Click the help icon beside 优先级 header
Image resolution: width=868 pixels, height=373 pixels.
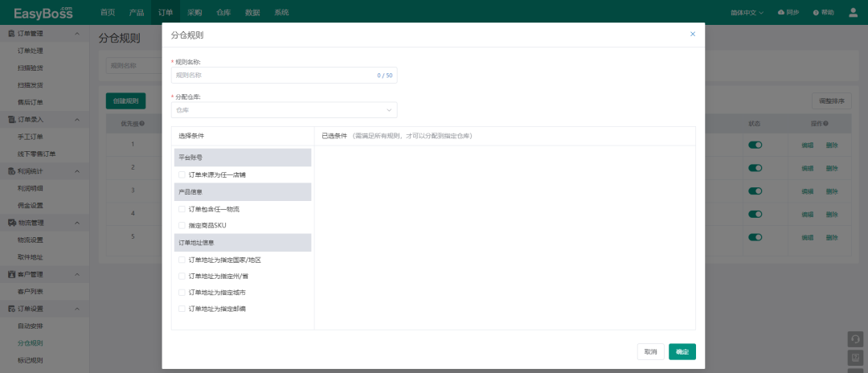(142, 124)
